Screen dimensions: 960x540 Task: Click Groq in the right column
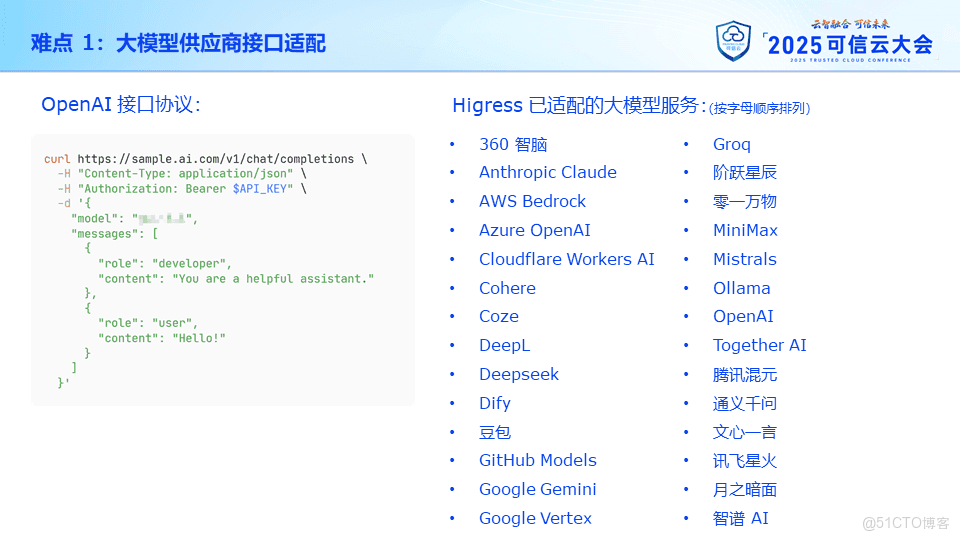[732, 144]
